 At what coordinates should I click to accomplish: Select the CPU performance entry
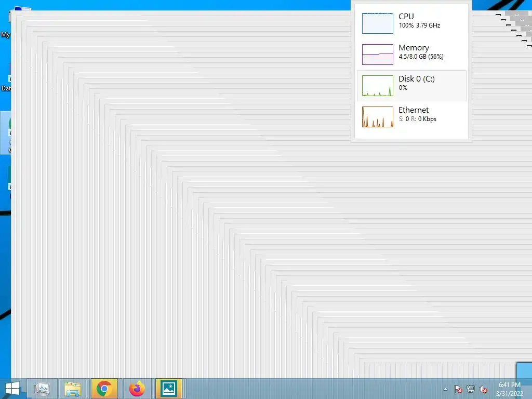coord(411,23)
